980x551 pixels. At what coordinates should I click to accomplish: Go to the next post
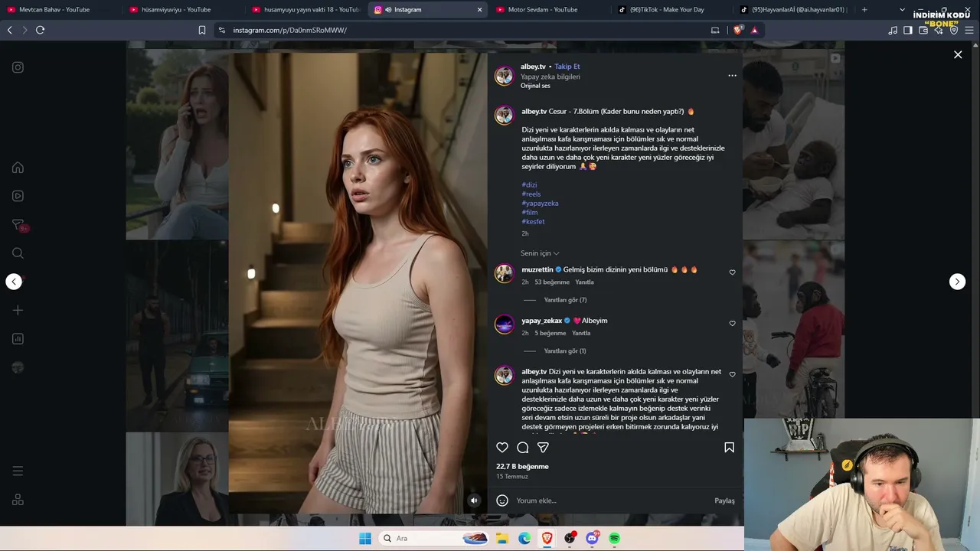point(958,282)
